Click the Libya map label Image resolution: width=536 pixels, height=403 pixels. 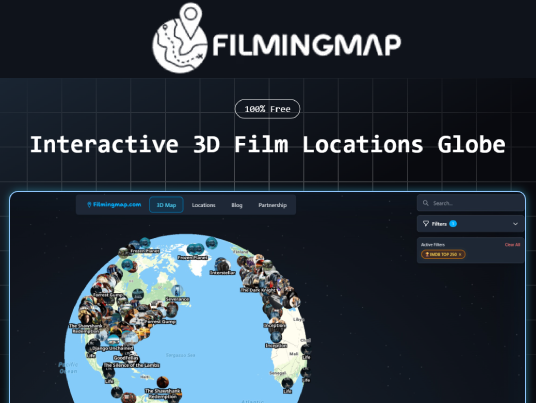pos(298,319)
